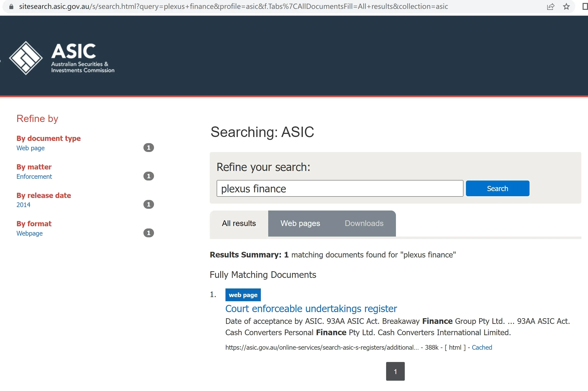Click the browser address bar URL

[x=233, y=6]
